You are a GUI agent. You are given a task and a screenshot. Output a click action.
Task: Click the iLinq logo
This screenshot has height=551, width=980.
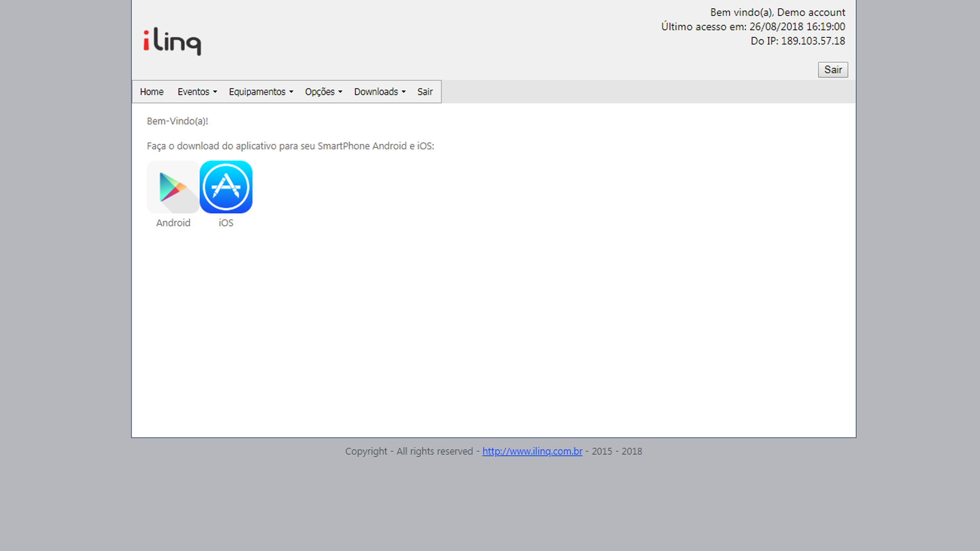[172, 41]
